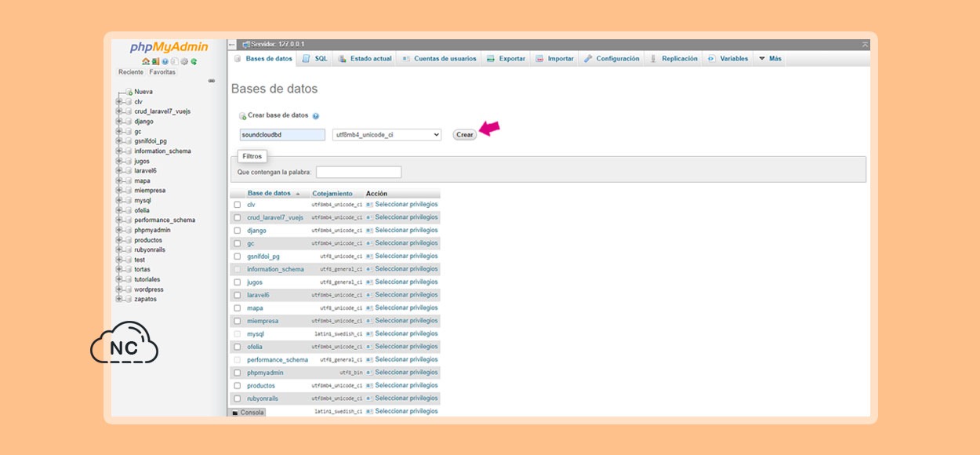This screenshot has width=980, height=455.
Task: Go to phpMyAdmin home via house icon
Action: [x=146, y=61]
